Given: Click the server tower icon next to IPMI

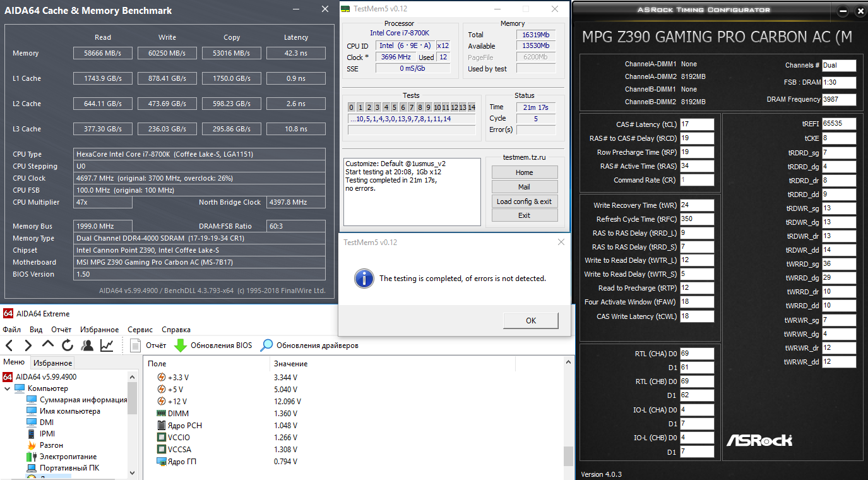Looking at the screenshot, I should (32, 434).
